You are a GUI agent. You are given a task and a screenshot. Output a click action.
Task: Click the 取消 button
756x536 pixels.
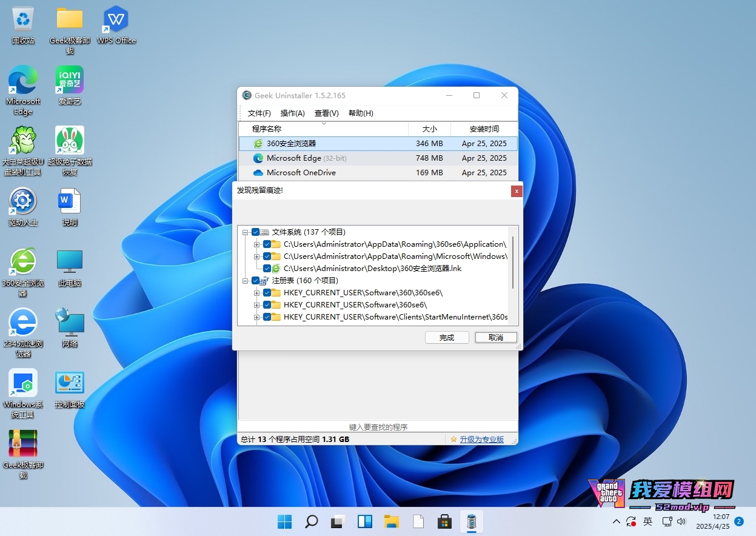click(496, 338)
